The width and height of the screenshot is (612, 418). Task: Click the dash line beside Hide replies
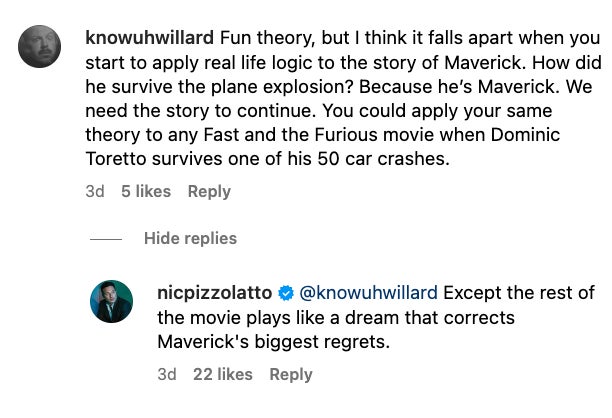coord(105,239)
